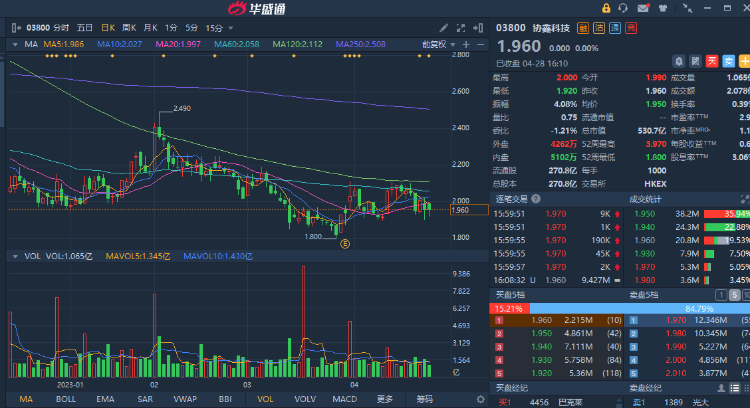Click the 沽 short-sell badge
The width and height of the screenshot is (750, 408).
(x=599, y=28)
